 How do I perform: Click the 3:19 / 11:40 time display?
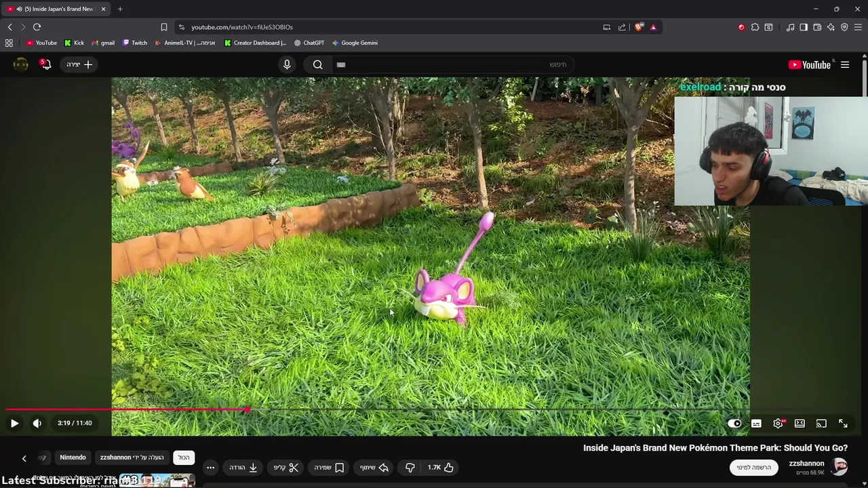pos(75,423)
